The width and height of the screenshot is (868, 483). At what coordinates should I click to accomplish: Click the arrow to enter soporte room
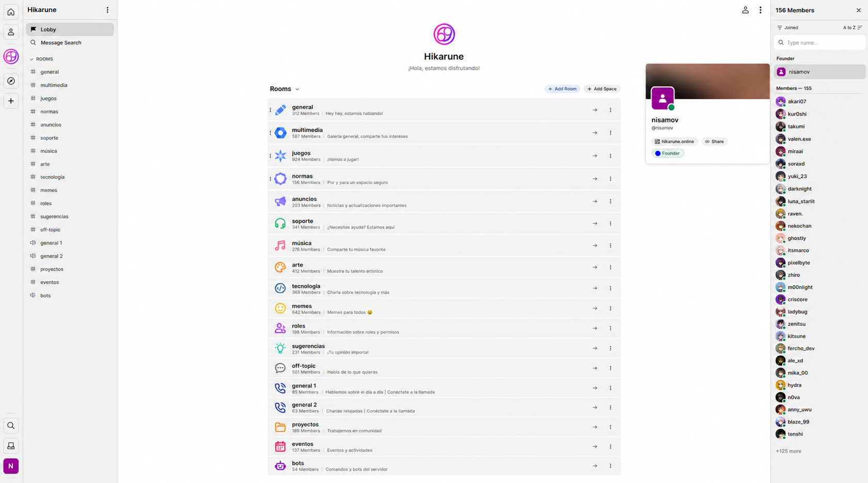coord(595,223)
